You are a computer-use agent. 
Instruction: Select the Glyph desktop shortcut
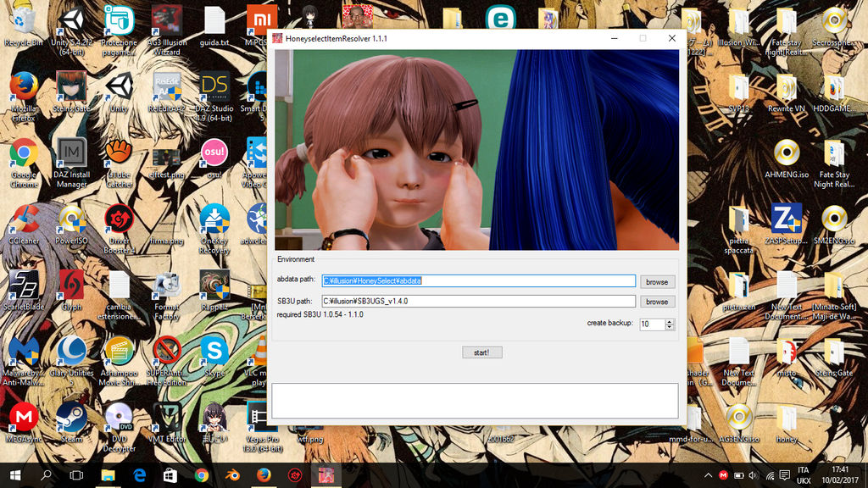point(71,291)
